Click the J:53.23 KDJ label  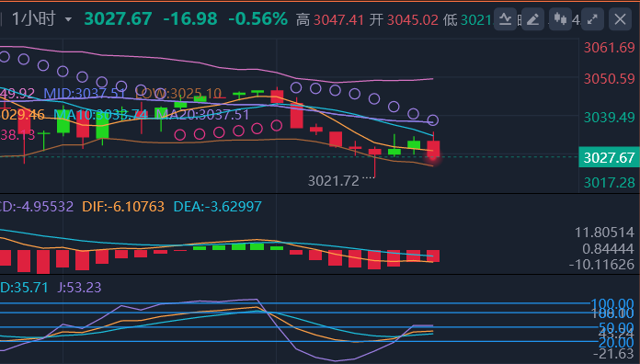(x=79, y=288)
